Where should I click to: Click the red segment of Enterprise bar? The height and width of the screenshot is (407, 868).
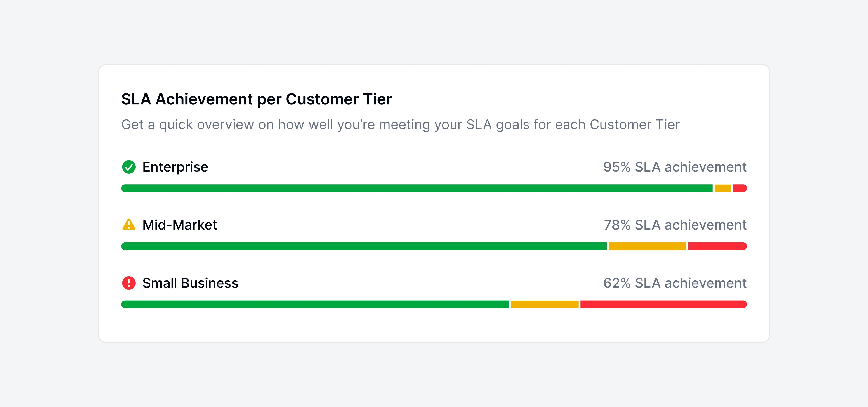point(740,188)
